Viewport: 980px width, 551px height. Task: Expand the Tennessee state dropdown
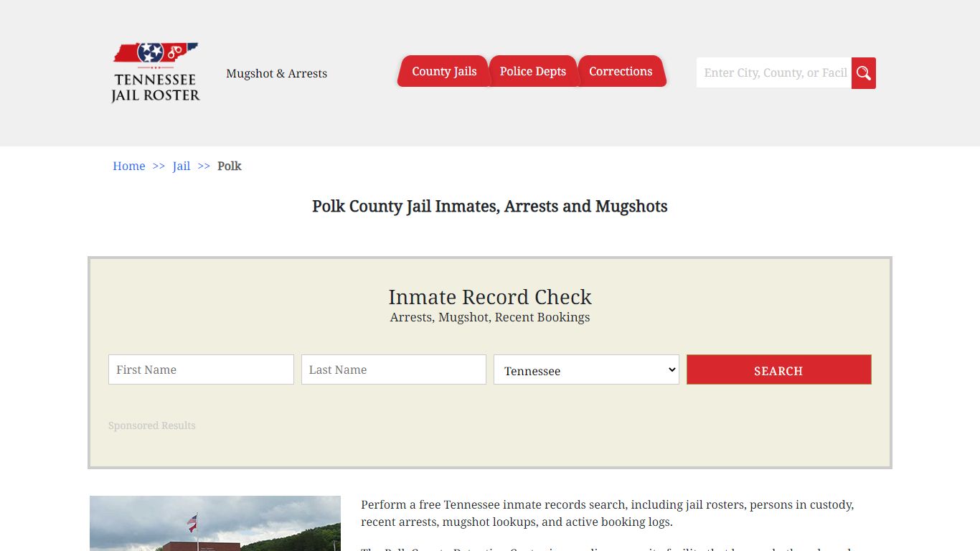586,369
